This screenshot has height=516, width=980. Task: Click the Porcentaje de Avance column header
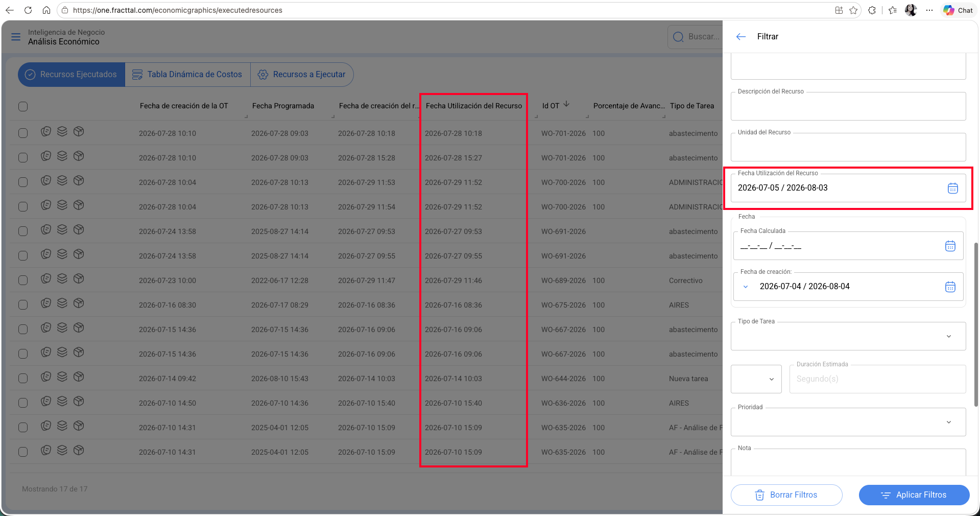[x=629, y=106]
